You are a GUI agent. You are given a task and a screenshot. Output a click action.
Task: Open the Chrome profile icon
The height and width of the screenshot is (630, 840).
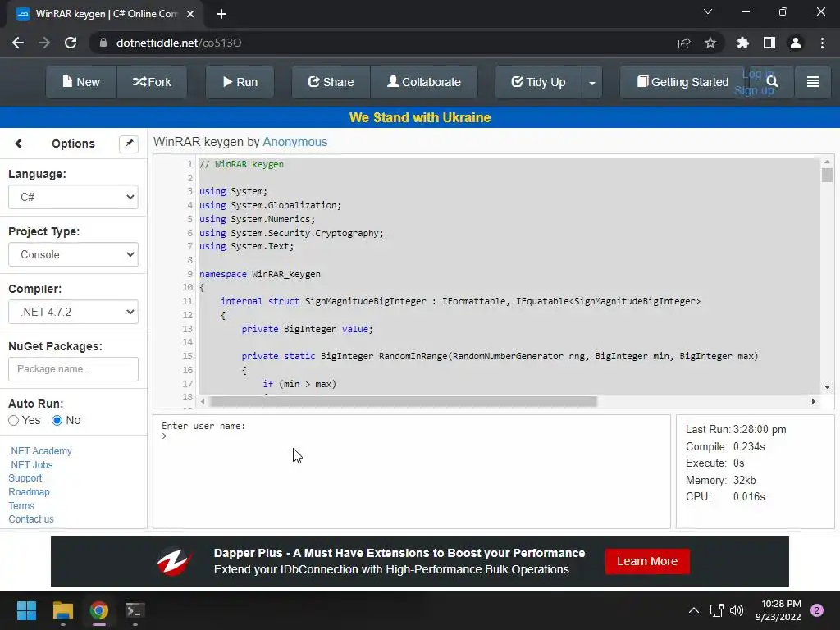796,43
